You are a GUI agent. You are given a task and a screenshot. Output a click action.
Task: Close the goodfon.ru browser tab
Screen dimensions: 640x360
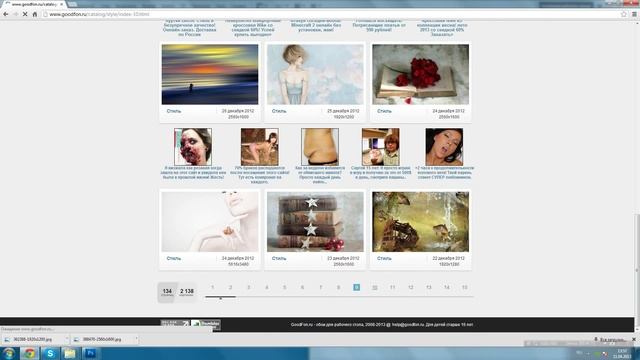tap(62, 4)
